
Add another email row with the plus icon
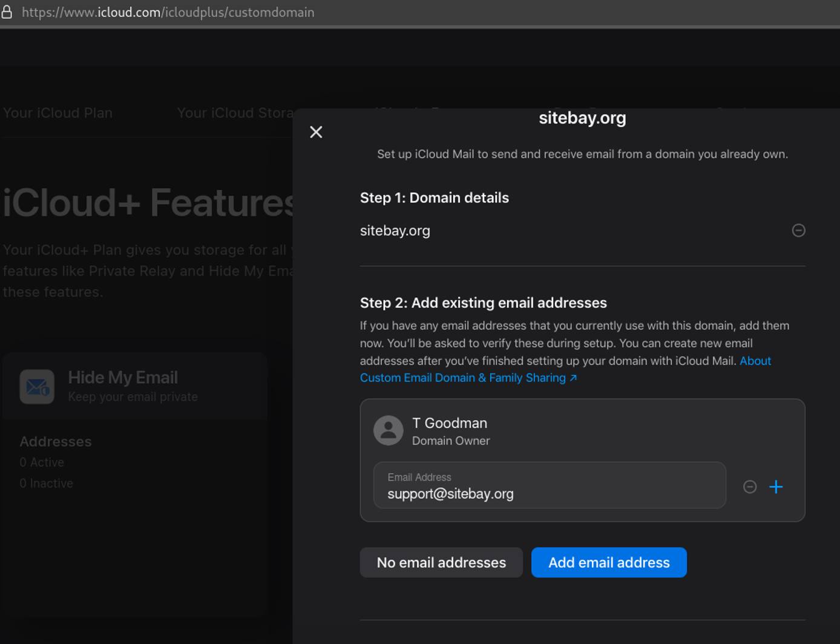776,487
